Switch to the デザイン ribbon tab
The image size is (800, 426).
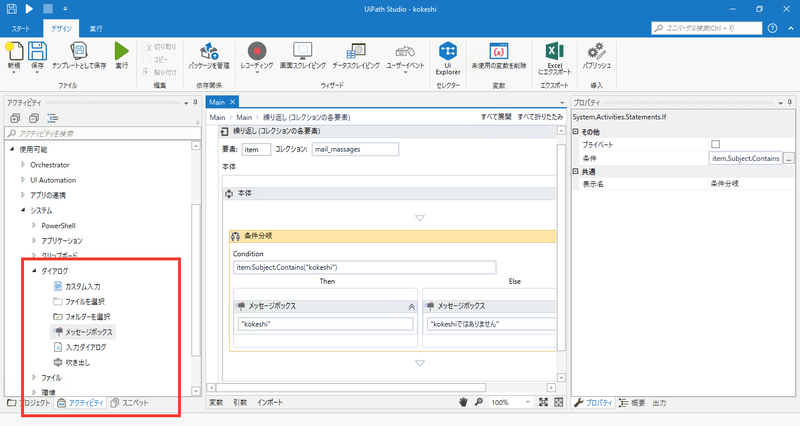pos(61,29)
